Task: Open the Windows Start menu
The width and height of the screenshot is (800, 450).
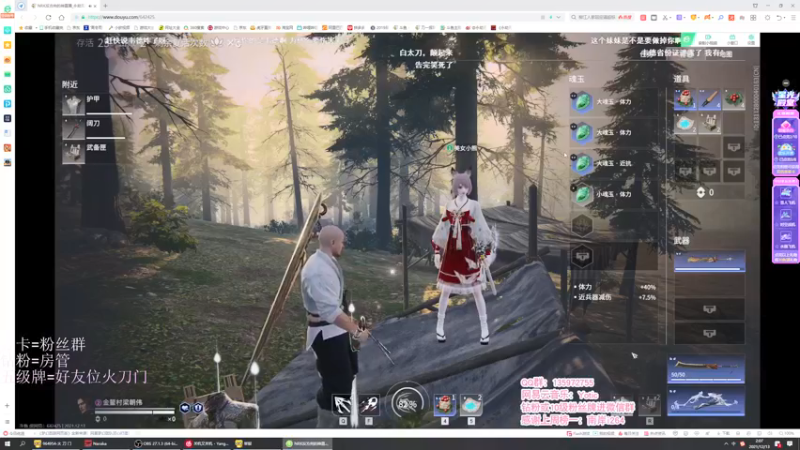Action: point(7,444)
